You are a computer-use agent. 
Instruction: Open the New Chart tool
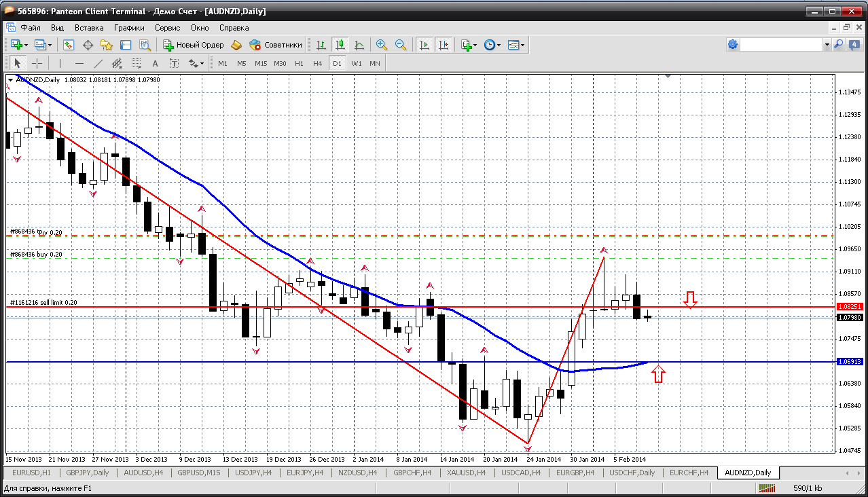(16, 45)
